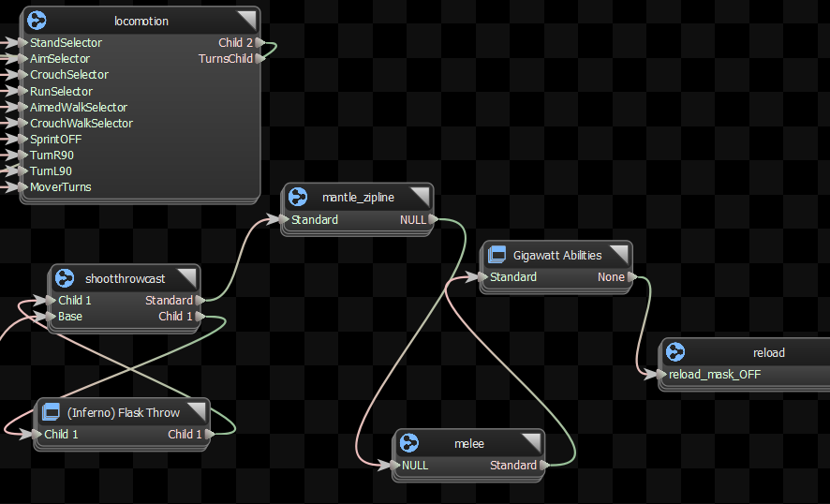This screenshot has width=830, height=504.
Task: Click the Child 1 output pin on Flask Throw
Action: (x=210, y=434)
